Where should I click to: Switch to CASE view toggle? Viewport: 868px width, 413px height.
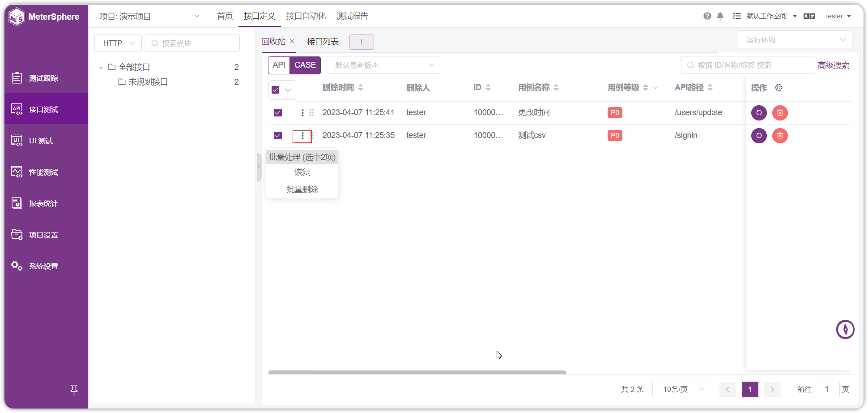(x=305, y=65)
